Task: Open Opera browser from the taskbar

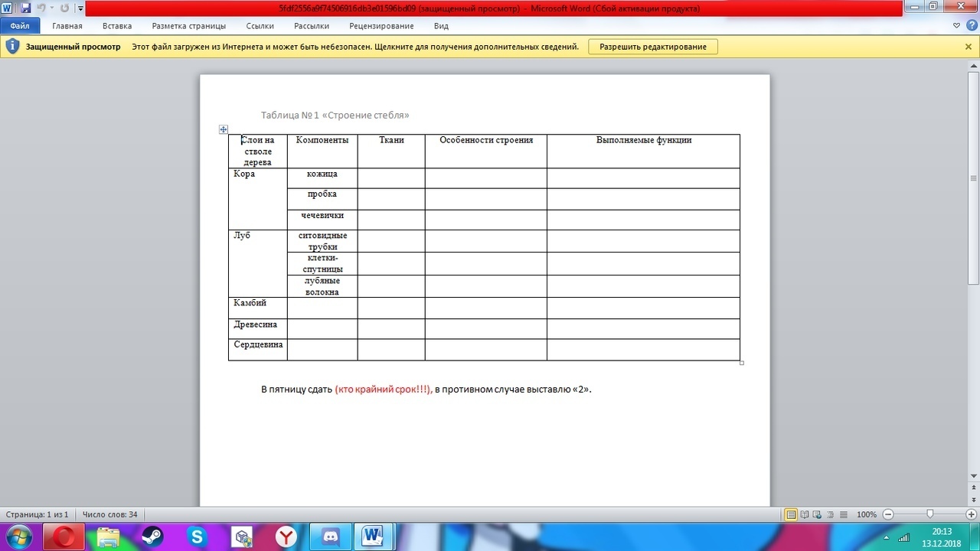Action: [64, 537]
